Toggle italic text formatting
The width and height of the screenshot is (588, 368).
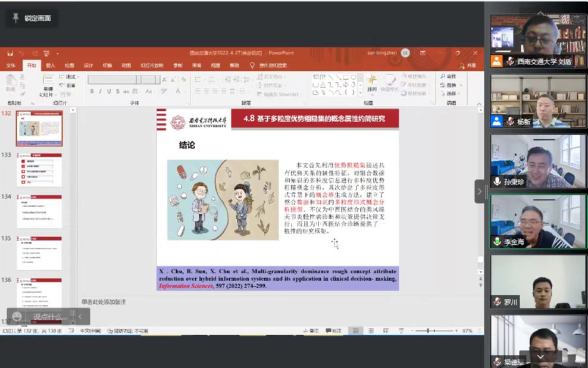tap(101, 91)
